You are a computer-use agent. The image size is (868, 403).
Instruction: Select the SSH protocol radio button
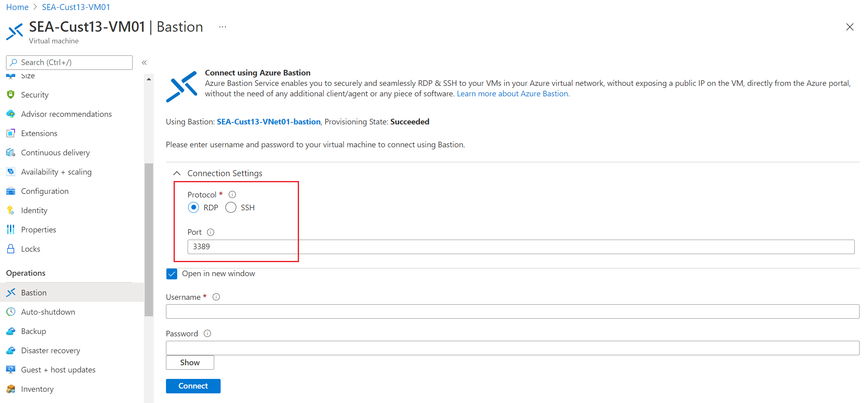coord(231,208)
